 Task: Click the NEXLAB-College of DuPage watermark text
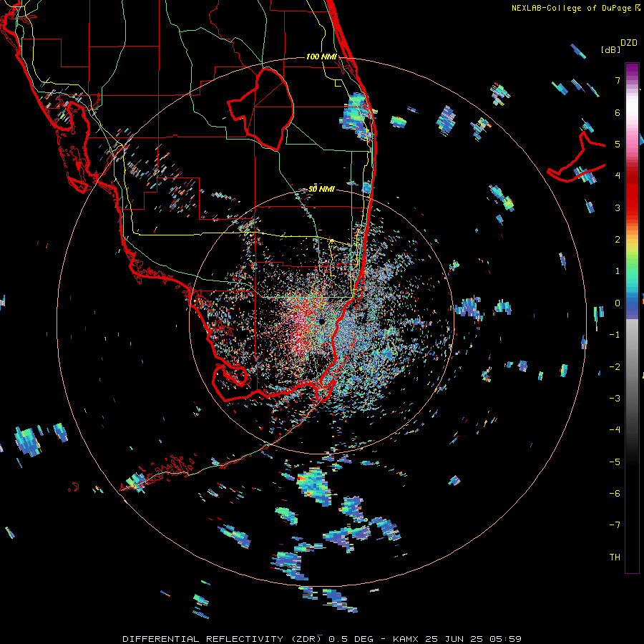(575, 8)
